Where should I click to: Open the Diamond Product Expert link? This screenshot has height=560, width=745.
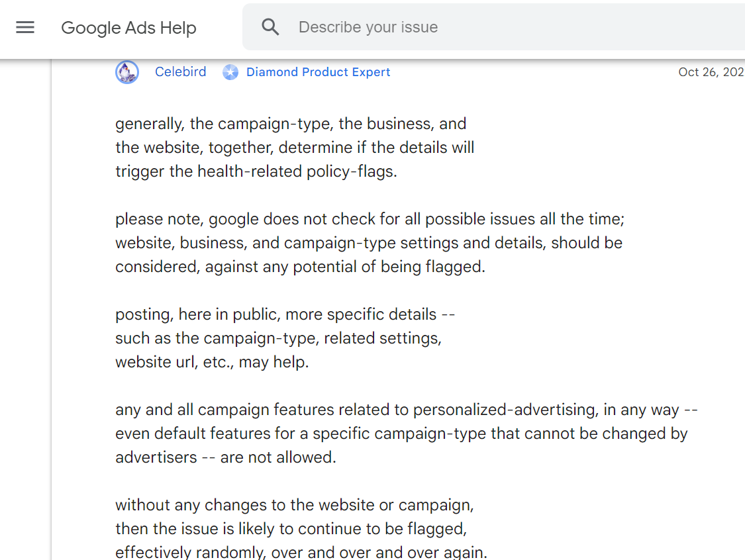pyautogui.click(x=318, y=72)
